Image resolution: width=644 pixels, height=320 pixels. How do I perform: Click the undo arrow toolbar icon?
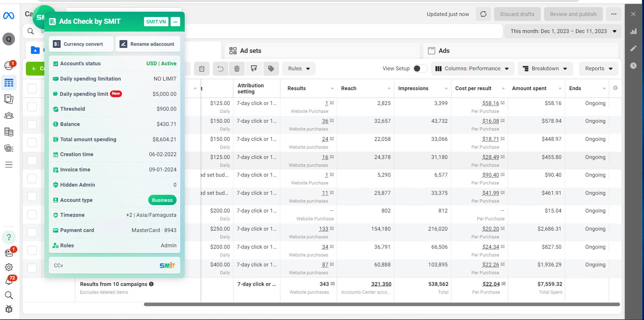[x=220, y=69]
